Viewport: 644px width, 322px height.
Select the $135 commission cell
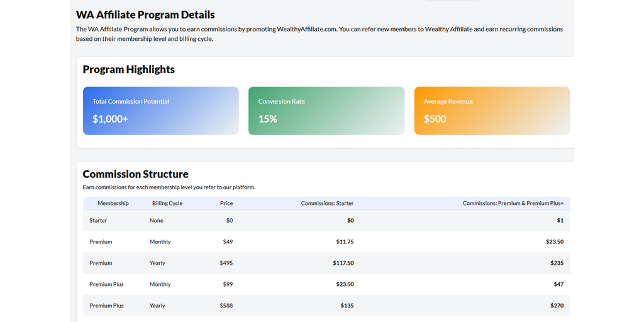click(347, 306)
